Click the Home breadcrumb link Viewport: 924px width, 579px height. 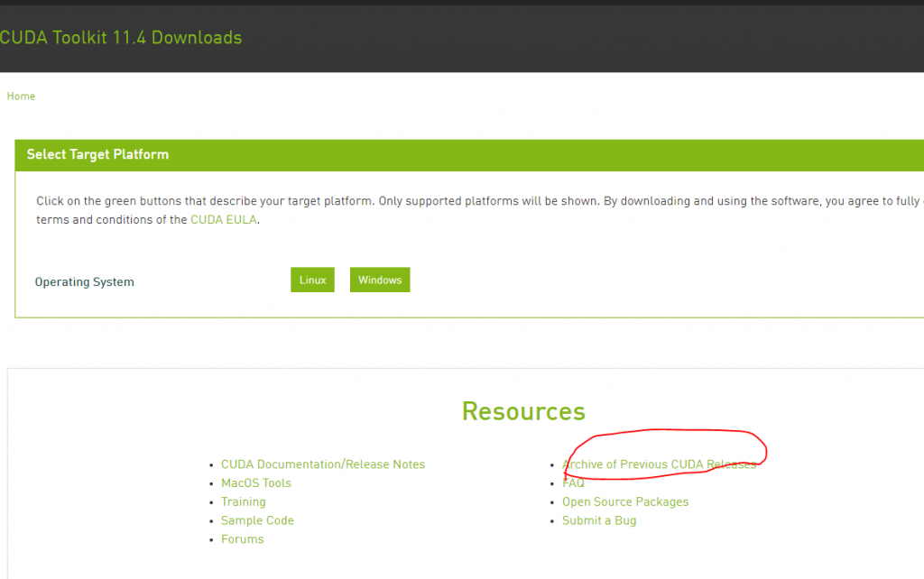[x=21, y=96]
